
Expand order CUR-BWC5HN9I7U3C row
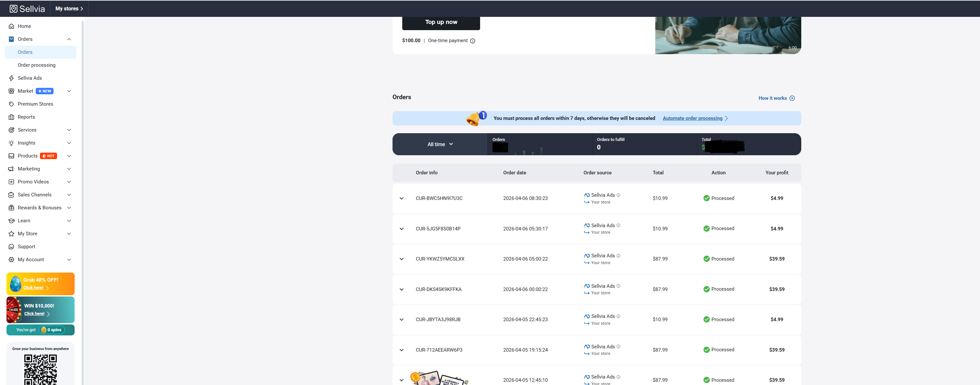[401, 198]
